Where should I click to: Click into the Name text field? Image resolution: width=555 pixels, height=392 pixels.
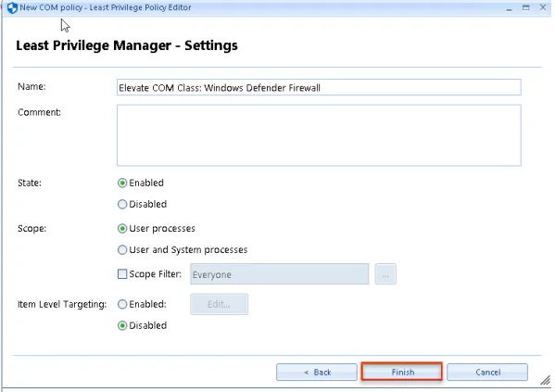point(319,87)
